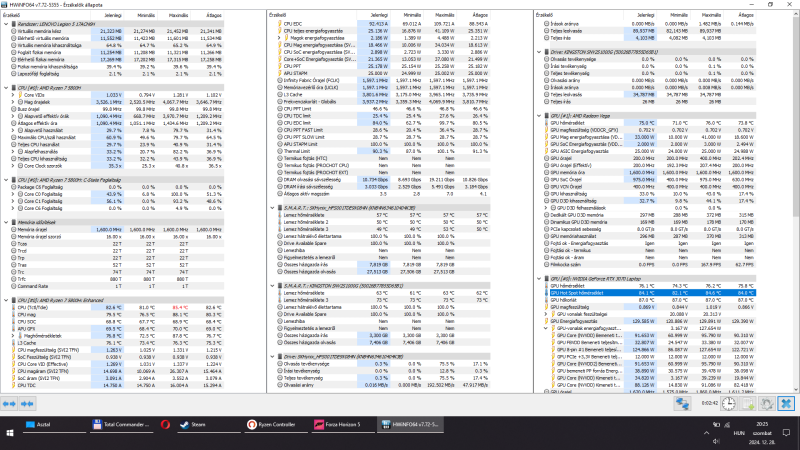This screenshot has width=800, height=450.
Task: Expand the Core C0 Foglaltság row
Action: coord(13,194)
